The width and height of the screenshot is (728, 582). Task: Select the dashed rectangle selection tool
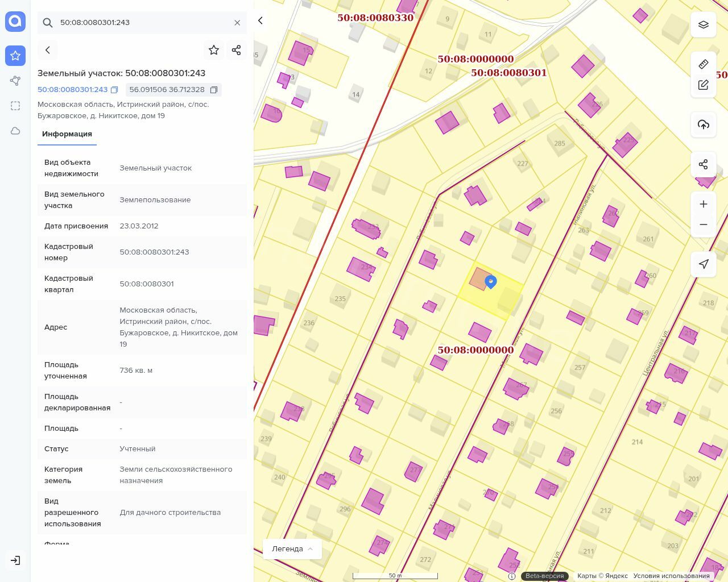[x=15, y=106]
